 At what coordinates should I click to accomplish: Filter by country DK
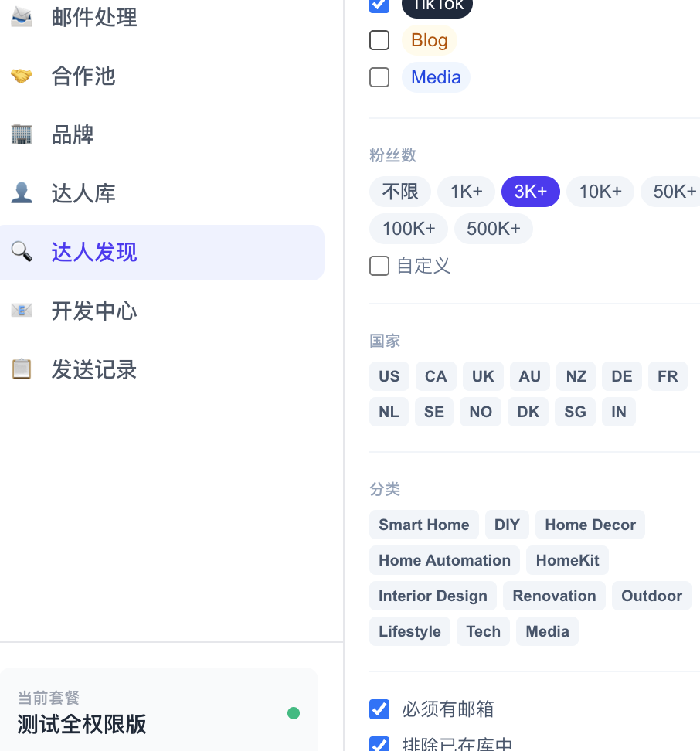(x=528, y=412)
